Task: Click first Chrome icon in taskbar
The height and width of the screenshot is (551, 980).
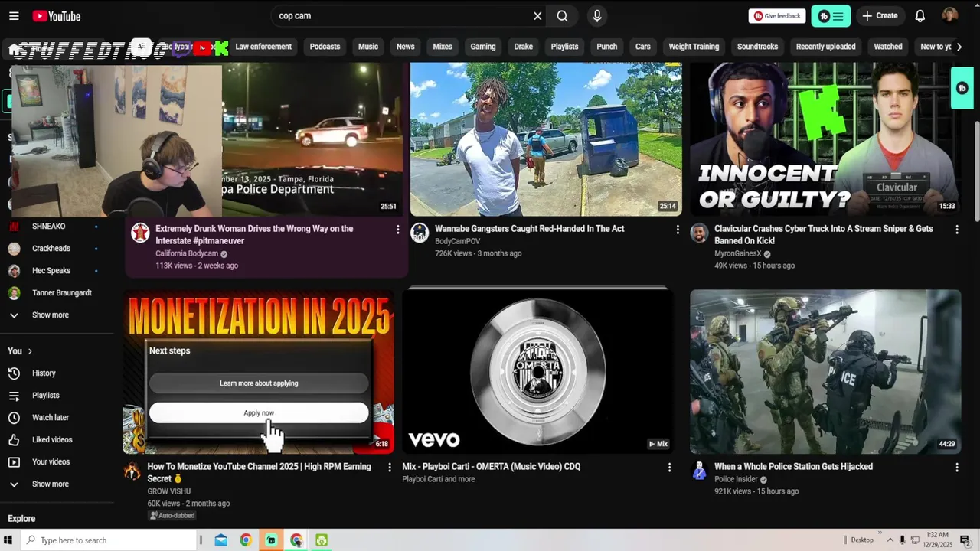Action: click(246, 540)
